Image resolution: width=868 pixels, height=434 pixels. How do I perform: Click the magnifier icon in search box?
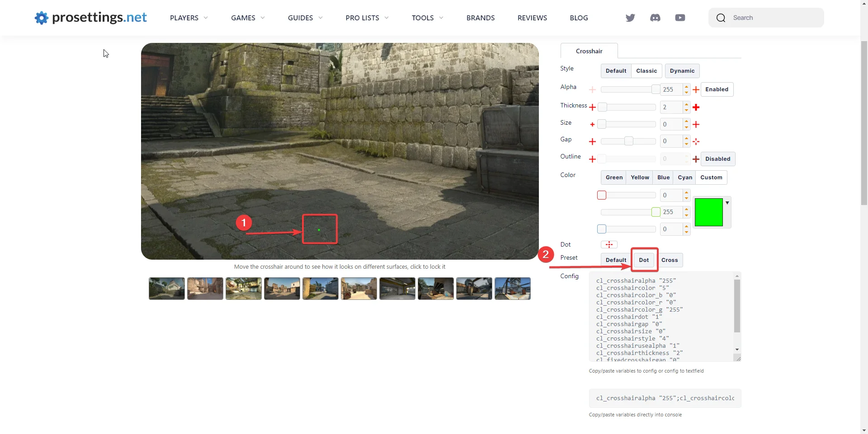click(721, 18)
